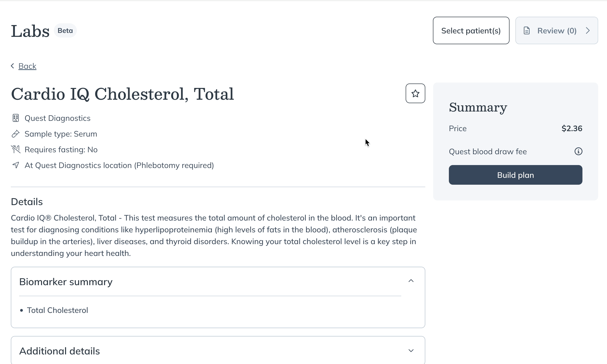Click the Build plan button

[x=515, y=175]
